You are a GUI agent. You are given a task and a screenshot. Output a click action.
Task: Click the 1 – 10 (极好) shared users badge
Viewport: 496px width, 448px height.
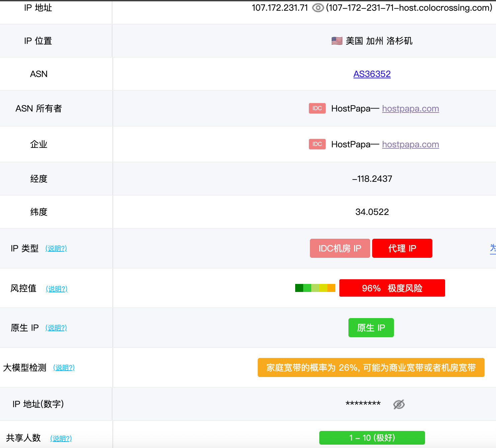point(372,438)
